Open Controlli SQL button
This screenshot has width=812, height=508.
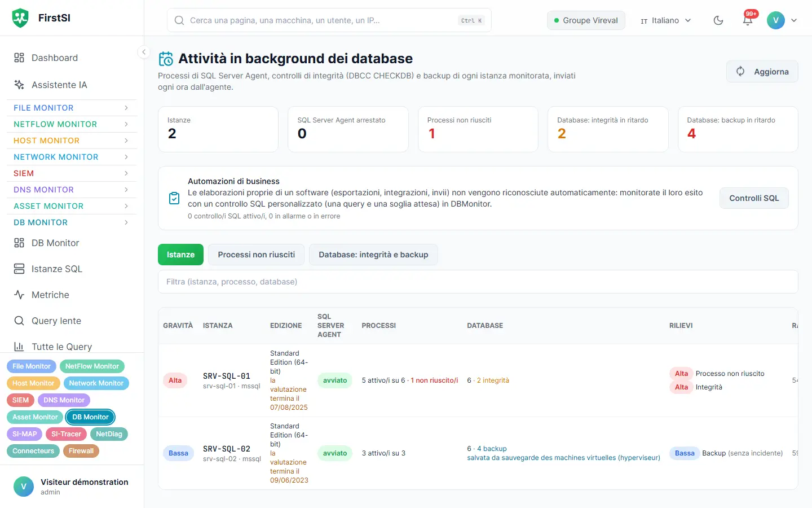tap(754, 198)
